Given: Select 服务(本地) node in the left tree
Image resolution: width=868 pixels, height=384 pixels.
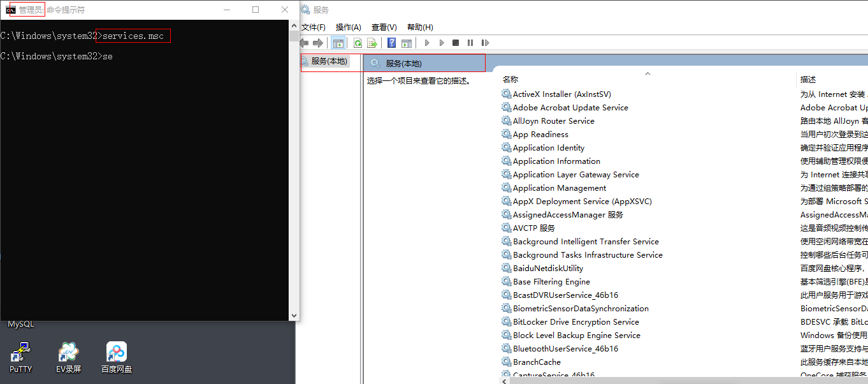Looking at the screenshot, I should pos(329,61).
